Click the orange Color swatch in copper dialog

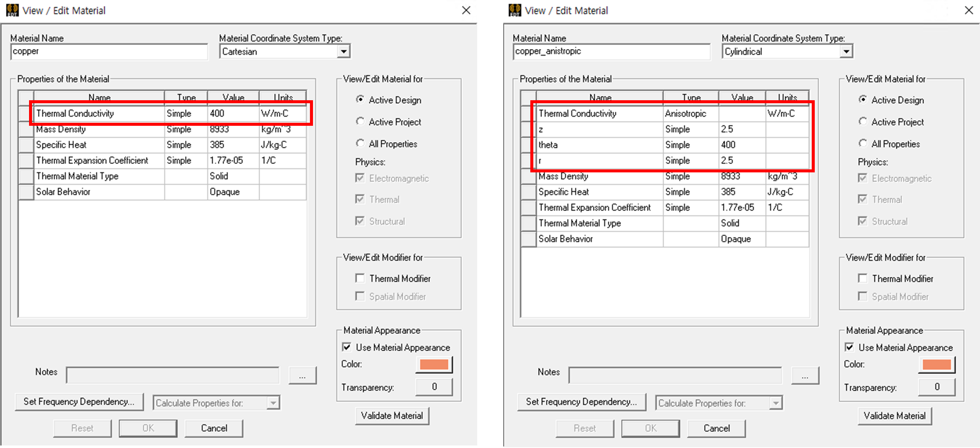pyautogui.click(x=434, y=364)
